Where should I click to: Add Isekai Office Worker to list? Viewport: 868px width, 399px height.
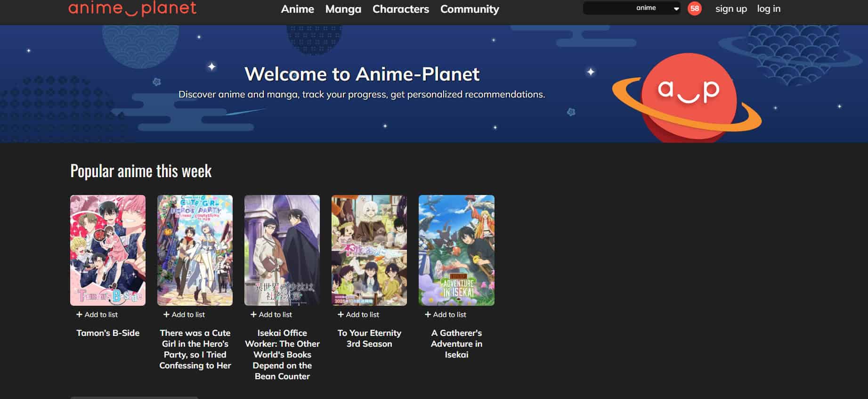click(271, 314)
